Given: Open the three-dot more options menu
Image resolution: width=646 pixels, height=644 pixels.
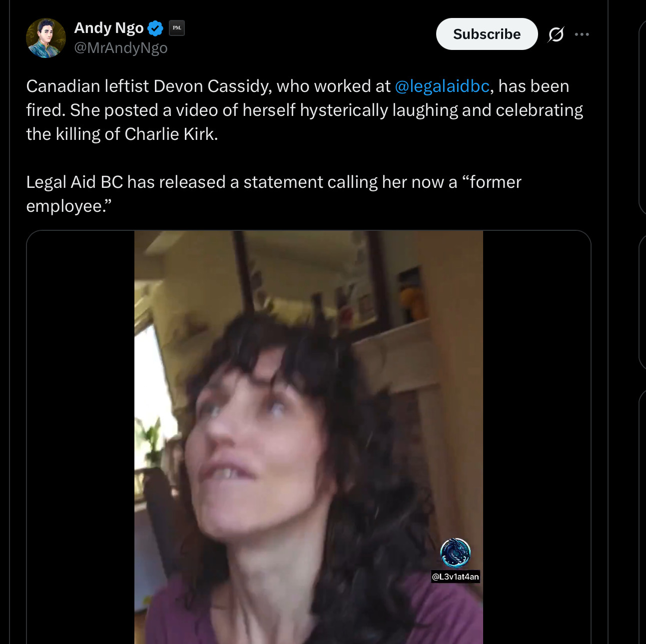Looking at the screenshot, I should click(582, 34).
